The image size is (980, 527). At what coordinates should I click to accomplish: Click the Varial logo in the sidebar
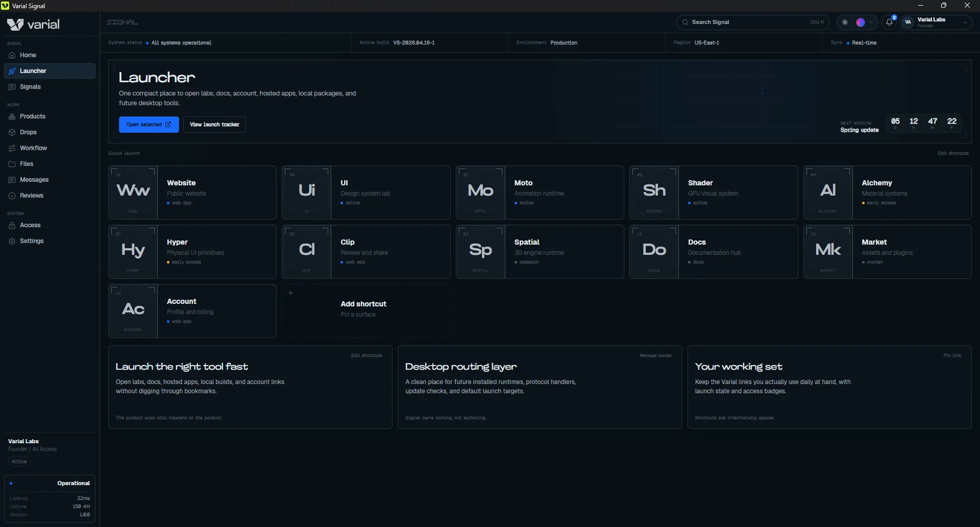click(x=33, y=25)
